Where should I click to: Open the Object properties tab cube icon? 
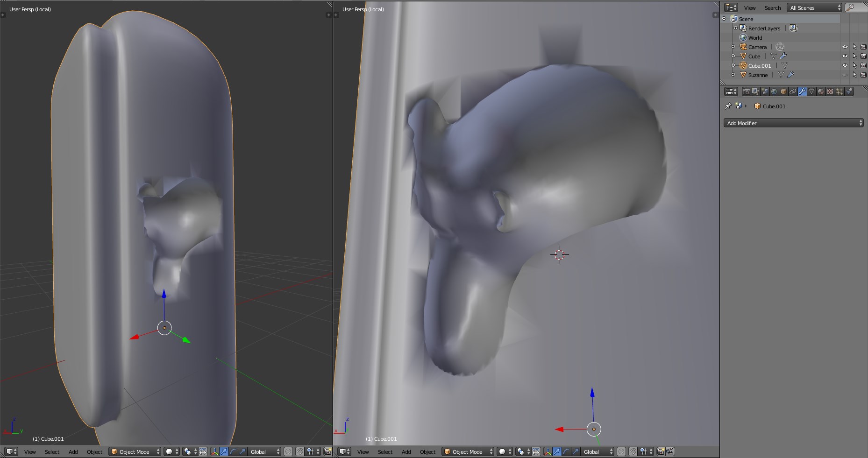tap(783, 92)
